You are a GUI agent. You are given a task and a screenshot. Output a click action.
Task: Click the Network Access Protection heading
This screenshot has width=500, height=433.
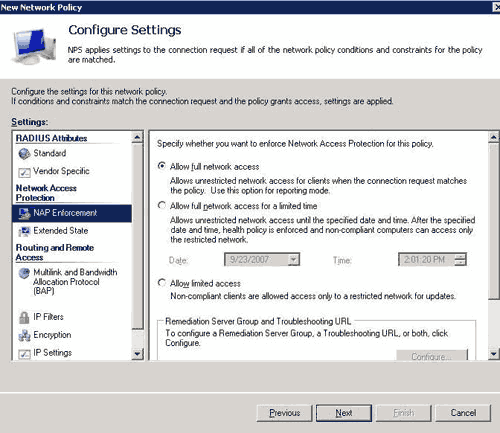(x=46, y=193)
